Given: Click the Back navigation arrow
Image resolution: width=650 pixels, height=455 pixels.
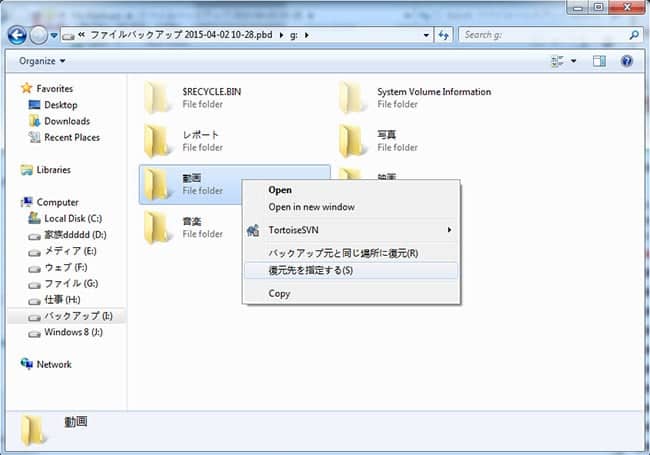Looking at the screenshot, I should pyautogui.click(x=17, y=35).
